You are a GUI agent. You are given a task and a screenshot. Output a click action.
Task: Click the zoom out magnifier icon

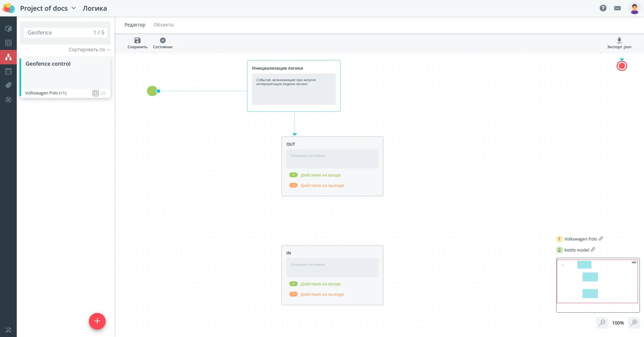point(602,323)
